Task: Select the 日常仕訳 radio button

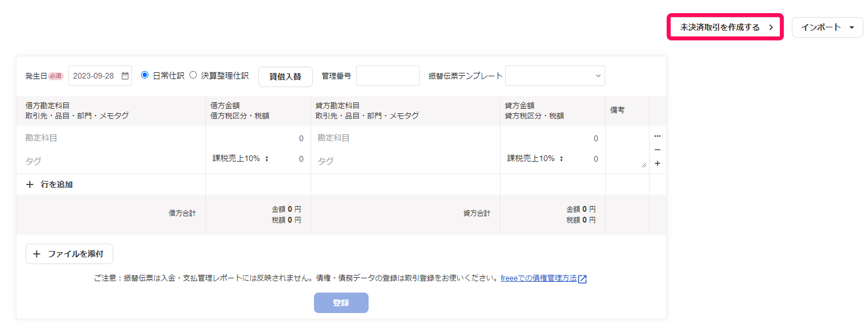Action: (144, 75)
